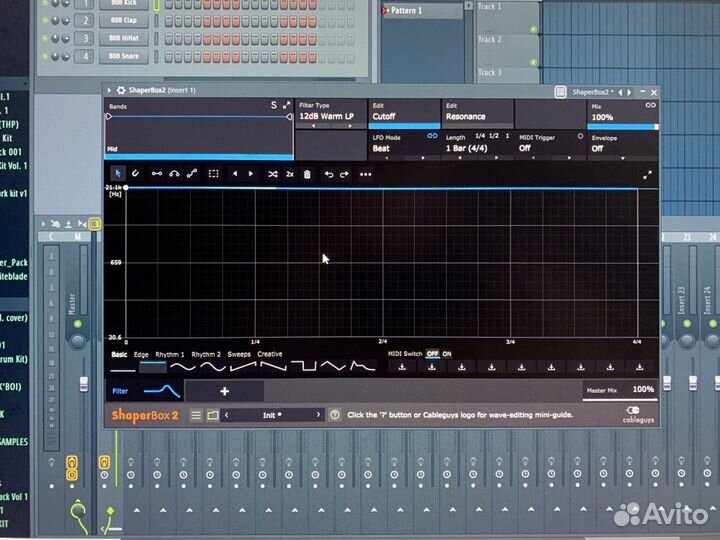The width and height of the screenshot is (720, 540).
Task: Click the question mark help button
Action: pyautogui.click(x=335, y=415)
